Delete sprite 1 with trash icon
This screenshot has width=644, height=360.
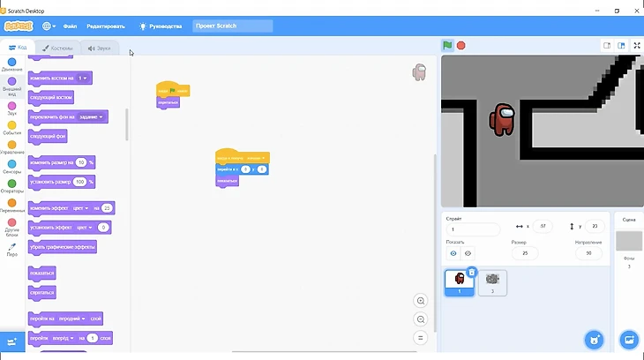(471, 272)
